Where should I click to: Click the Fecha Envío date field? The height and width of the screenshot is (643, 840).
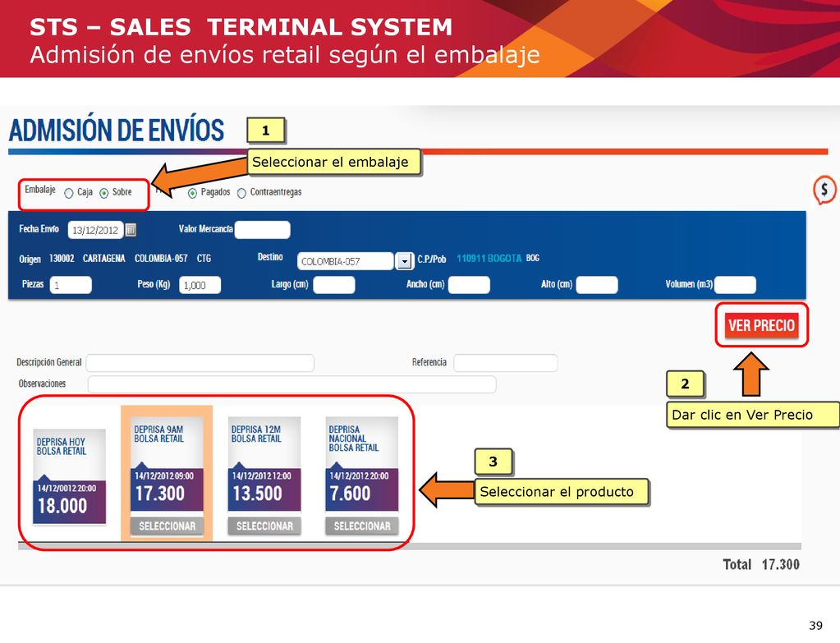pyautogui.click(x=95, y=230)
